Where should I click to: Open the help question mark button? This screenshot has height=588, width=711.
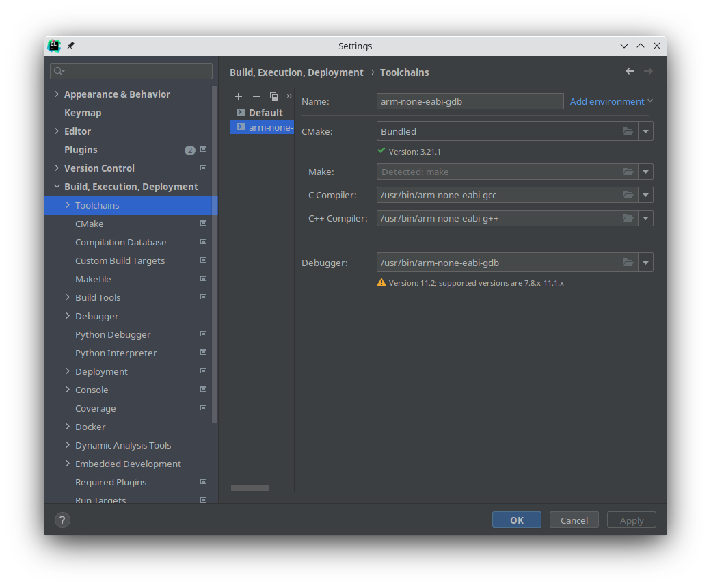(x=62, y=520)
